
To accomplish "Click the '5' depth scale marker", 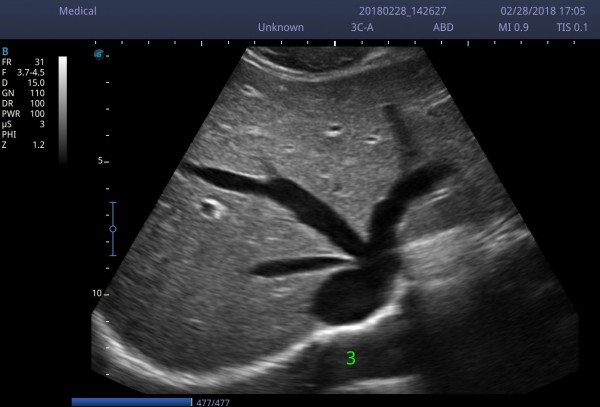I will 100,161.
